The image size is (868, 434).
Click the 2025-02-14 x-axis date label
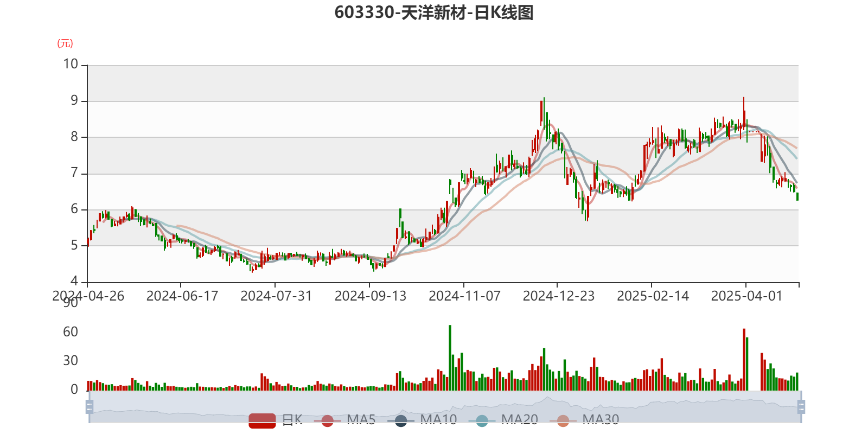pos(653,296)
